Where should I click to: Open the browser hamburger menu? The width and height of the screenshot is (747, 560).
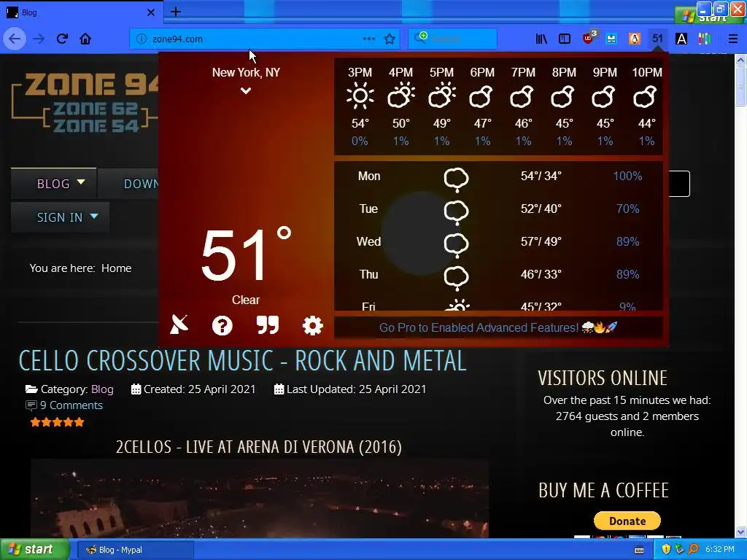click(x=733, y=39)
